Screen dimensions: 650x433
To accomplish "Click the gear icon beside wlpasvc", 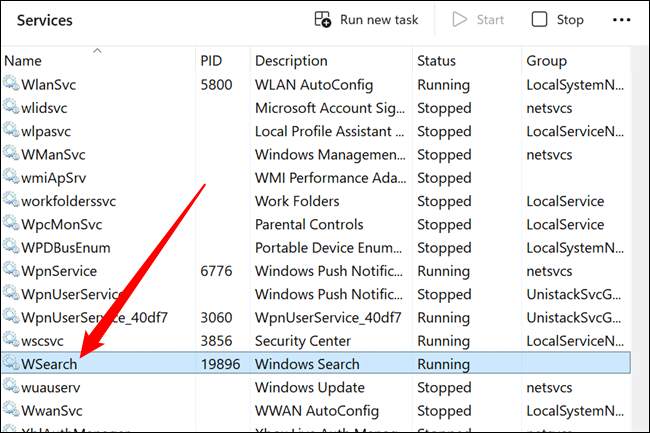I will pyautogui.click(x=11, y=130).
